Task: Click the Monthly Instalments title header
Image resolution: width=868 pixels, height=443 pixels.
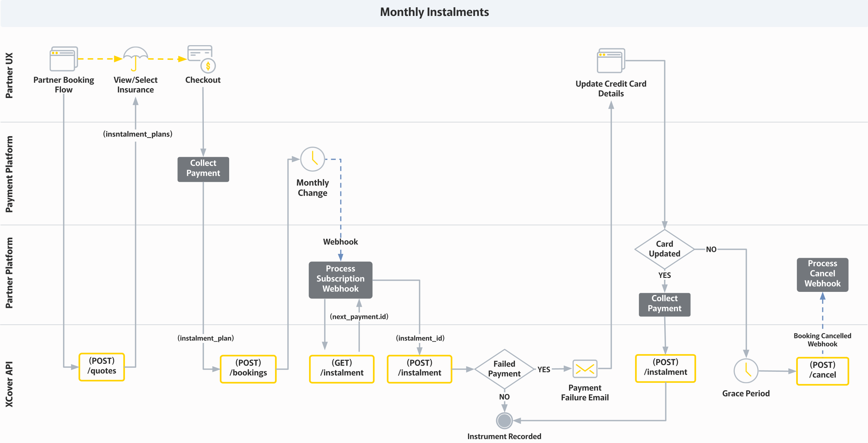Action: point(434,13)
